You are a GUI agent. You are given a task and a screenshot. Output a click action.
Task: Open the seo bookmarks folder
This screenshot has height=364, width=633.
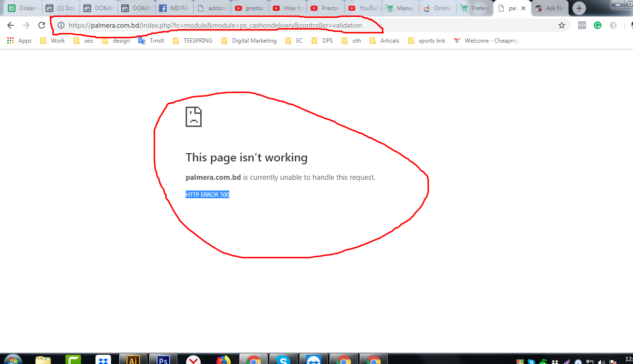(x=83, y=41)
